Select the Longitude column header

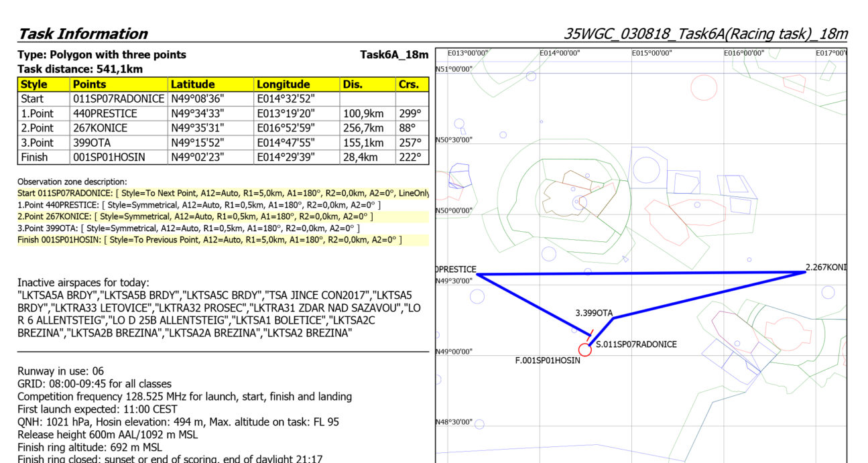click(283, 84)
